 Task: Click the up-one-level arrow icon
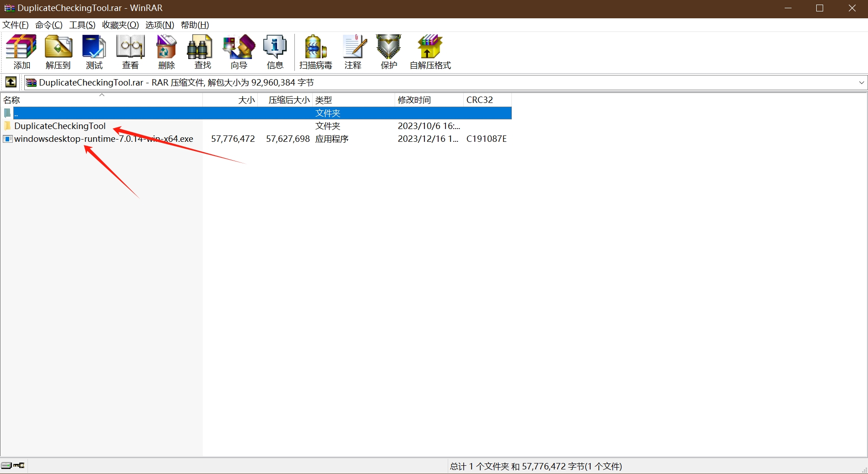pos(11,82)
